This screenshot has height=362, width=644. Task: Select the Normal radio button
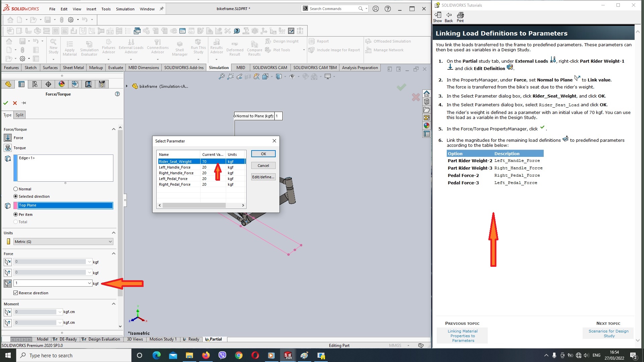(x=15, y=189)
